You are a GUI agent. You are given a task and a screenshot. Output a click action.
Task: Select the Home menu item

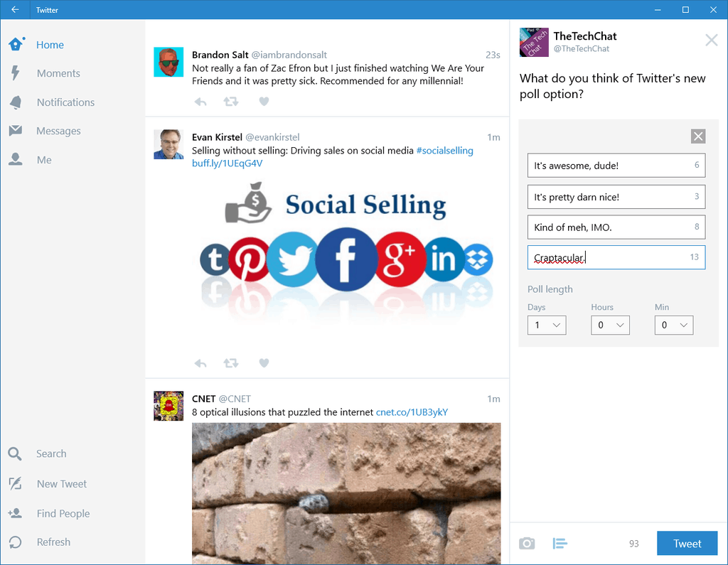point(50,45)
